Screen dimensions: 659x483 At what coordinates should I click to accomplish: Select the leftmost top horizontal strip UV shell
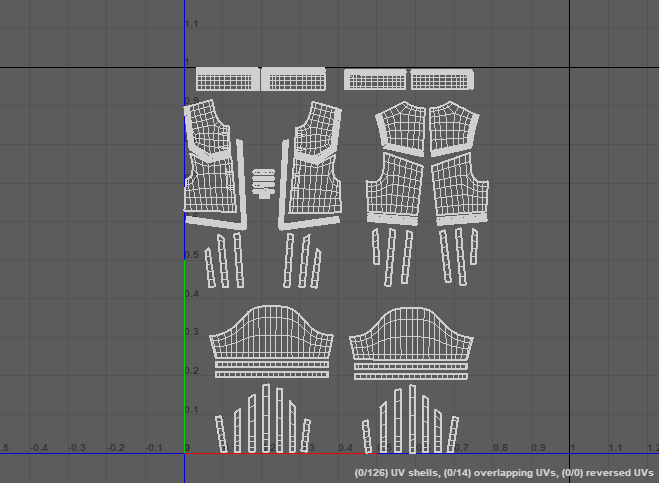[x=228, y=79]
